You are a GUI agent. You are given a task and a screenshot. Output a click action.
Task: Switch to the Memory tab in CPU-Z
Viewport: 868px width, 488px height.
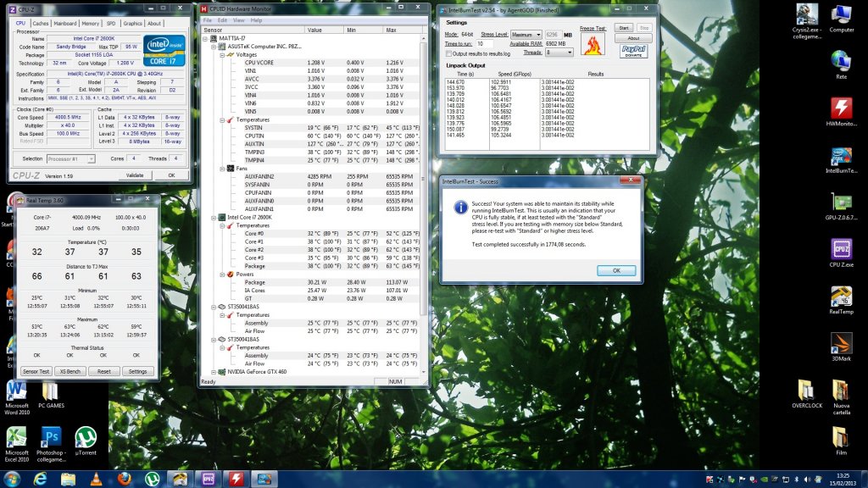point(90,24)
